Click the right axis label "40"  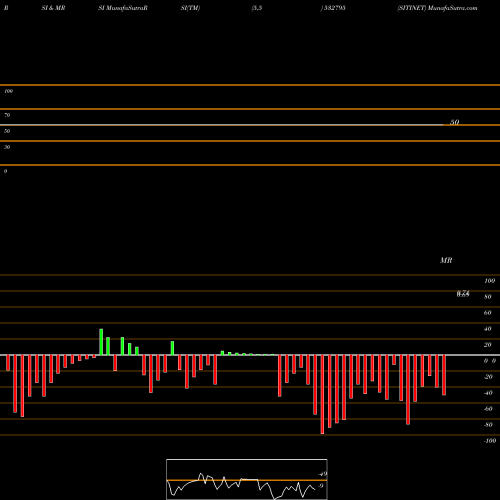pos(487,329)
